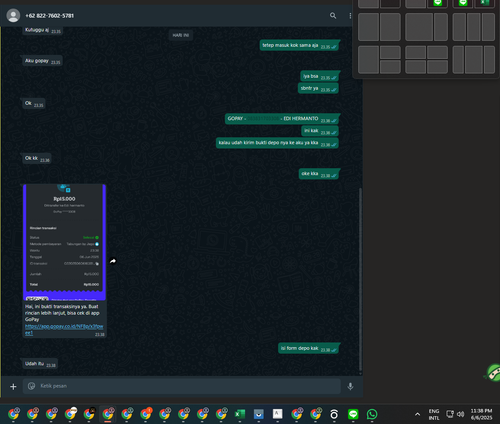Select bottom-right stacked zone of the half-plus-two layout
This screenshot has height=424, width=500.
point(390,67)
